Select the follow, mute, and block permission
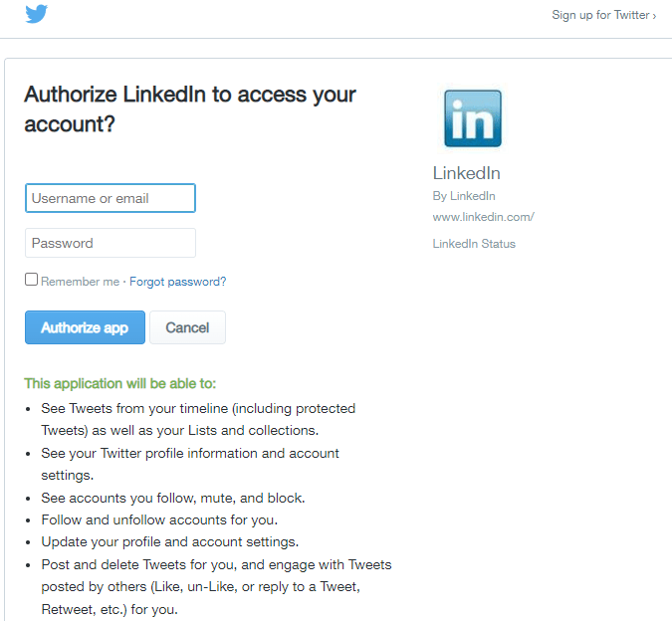The width and height of the screenshot is (672, 621). (x=172, y=498)
